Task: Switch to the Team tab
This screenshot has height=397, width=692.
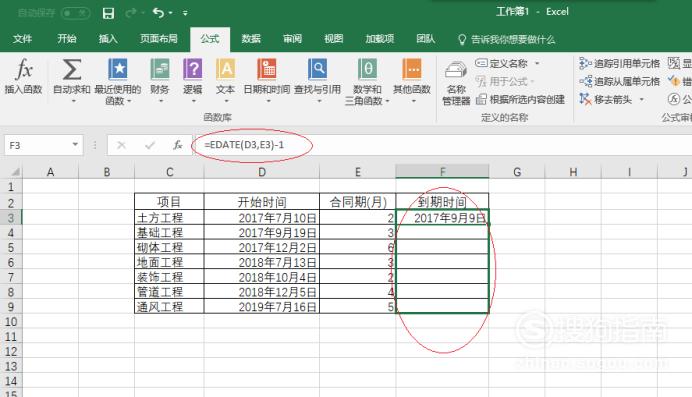Action: tap(425, 39)
